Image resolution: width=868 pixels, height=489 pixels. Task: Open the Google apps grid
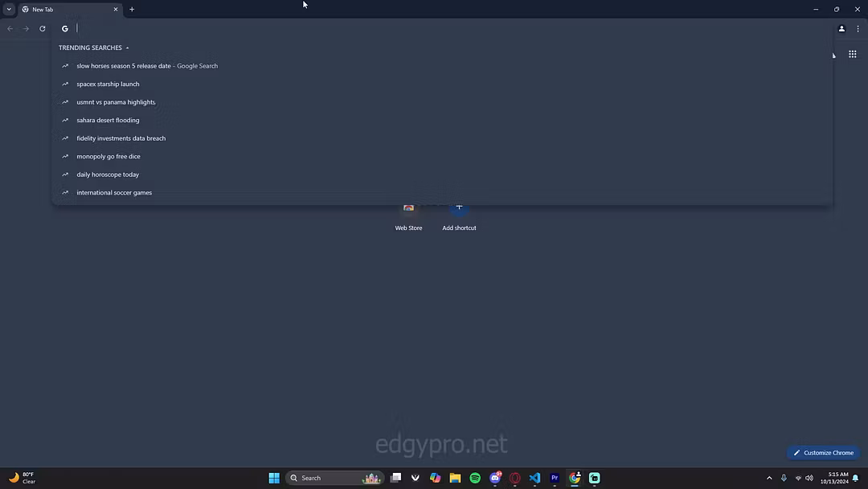pos(852,55)
